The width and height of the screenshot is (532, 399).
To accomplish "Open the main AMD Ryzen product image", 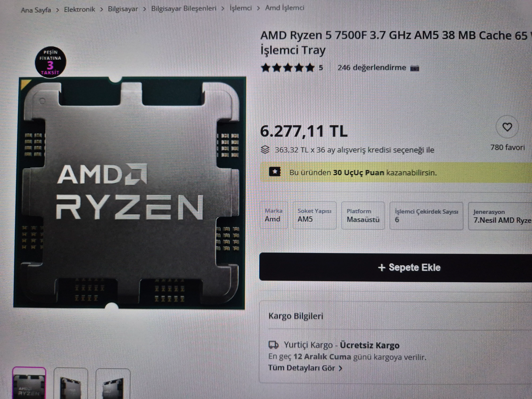I will tap(130, 193).
